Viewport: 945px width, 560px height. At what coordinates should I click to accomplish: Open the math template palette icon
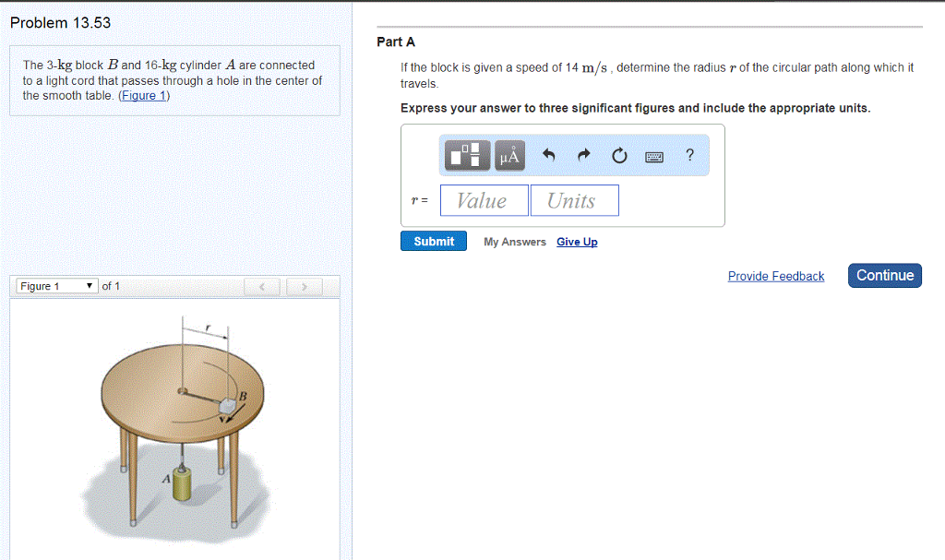coord(466,155)
